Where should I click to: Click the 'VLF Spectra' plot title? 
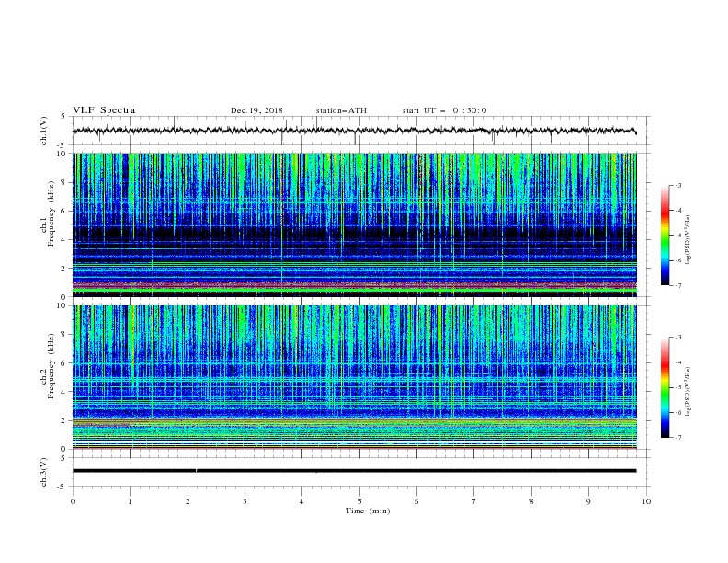tap(104, 110)
